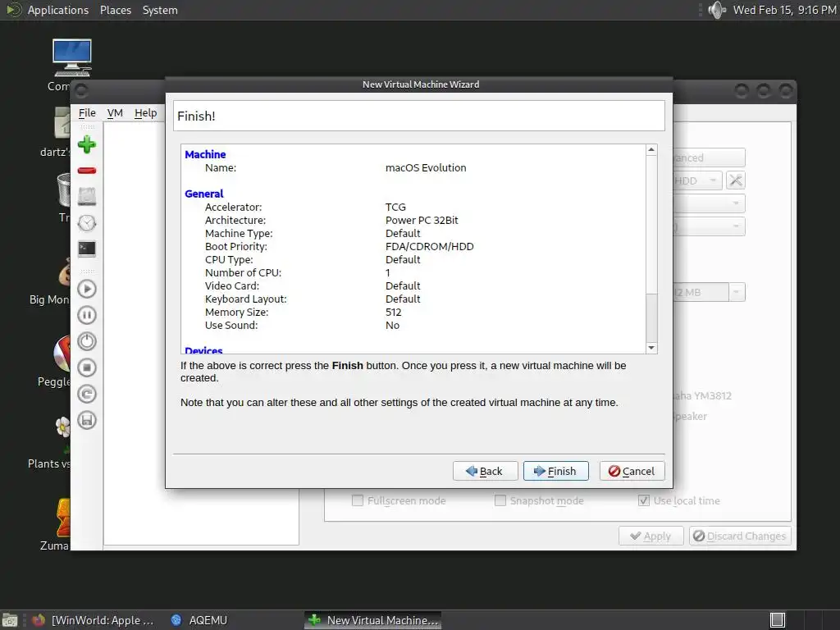Click the scroll up arrow in summary list

pos(651,150)
